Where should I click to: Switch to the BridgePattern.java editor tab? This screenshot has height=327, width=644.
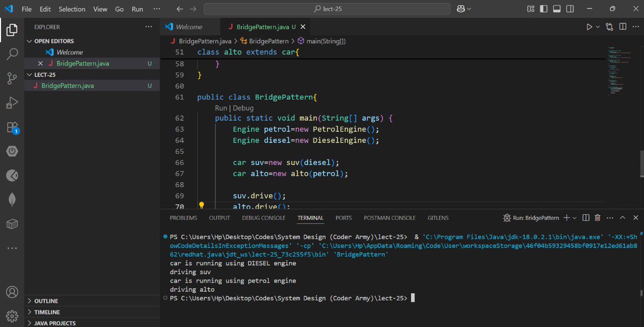point(266,27)
